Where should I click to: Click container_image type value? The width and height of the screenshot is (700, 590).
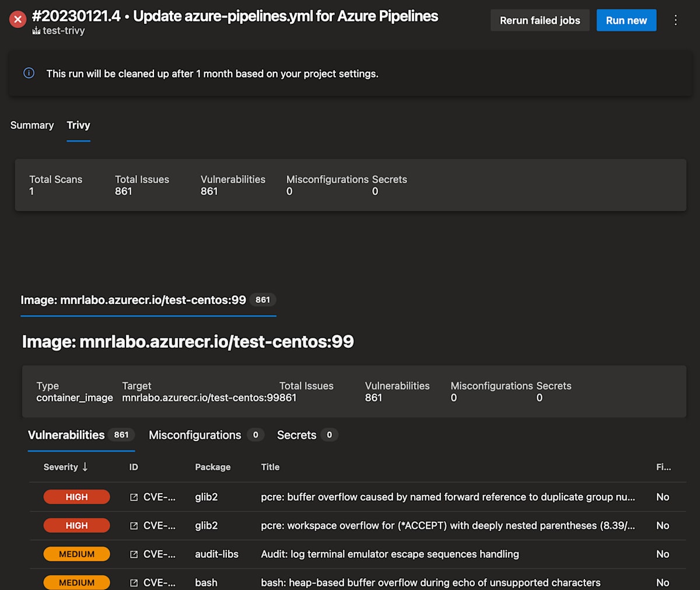75,398
